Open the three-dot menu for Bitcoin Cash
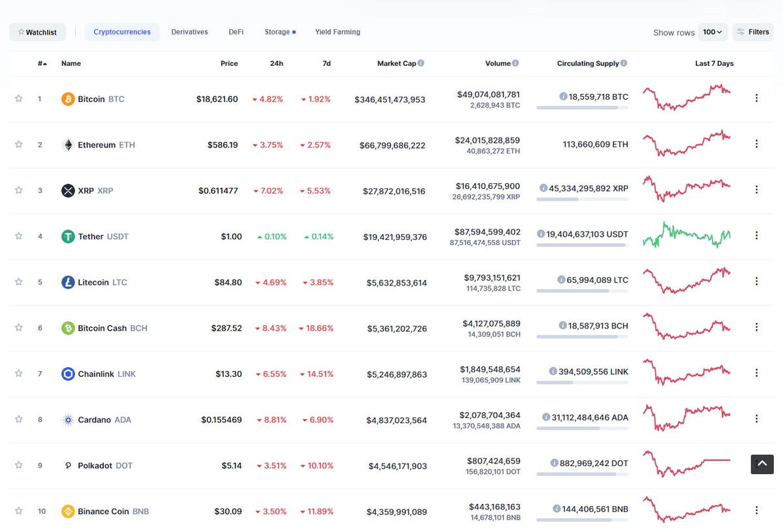The width and height of the screenshot is (783, 532). 757,327
